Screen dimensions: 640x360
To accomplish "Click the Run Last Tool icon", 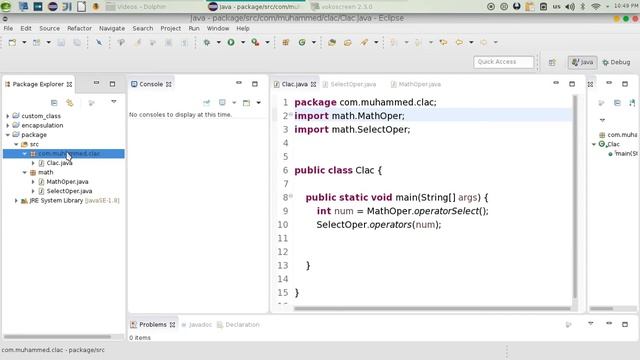I will [x=256, y=42].
